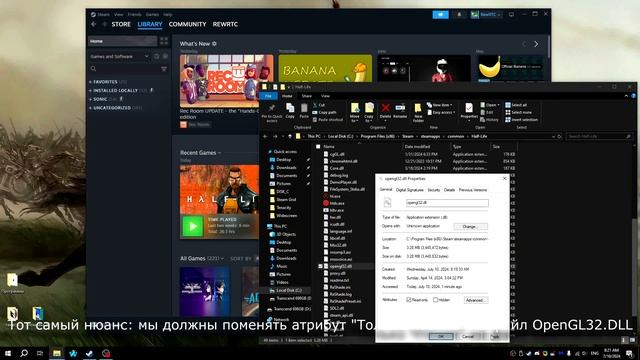
Task: Click the Steam announcements megaphone button
Action: pos(441,15)
